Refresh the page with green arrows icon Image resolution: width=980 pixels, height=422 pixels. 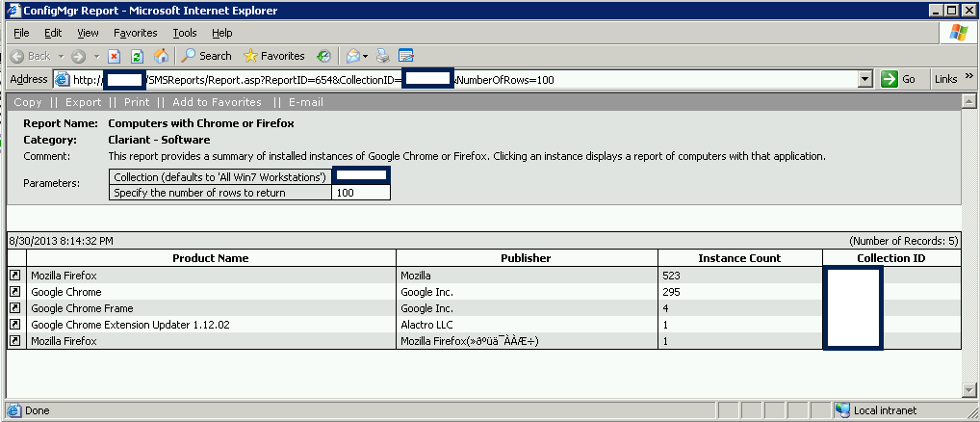pyautogui.click(x=137, y=56)
